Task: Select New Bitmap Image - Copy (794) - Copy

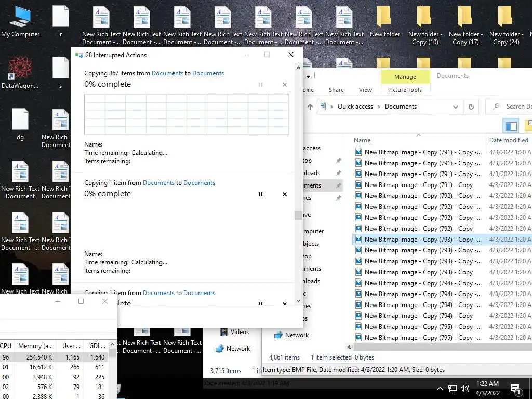Action: pos(418,316)
